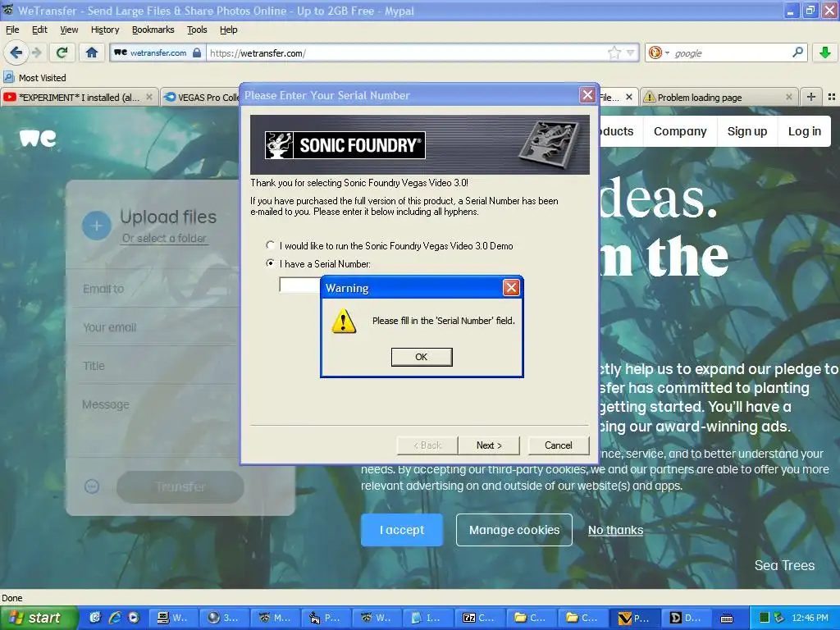Close the Warning dialog with the X
840x630 pixels.
click(511, 288)
